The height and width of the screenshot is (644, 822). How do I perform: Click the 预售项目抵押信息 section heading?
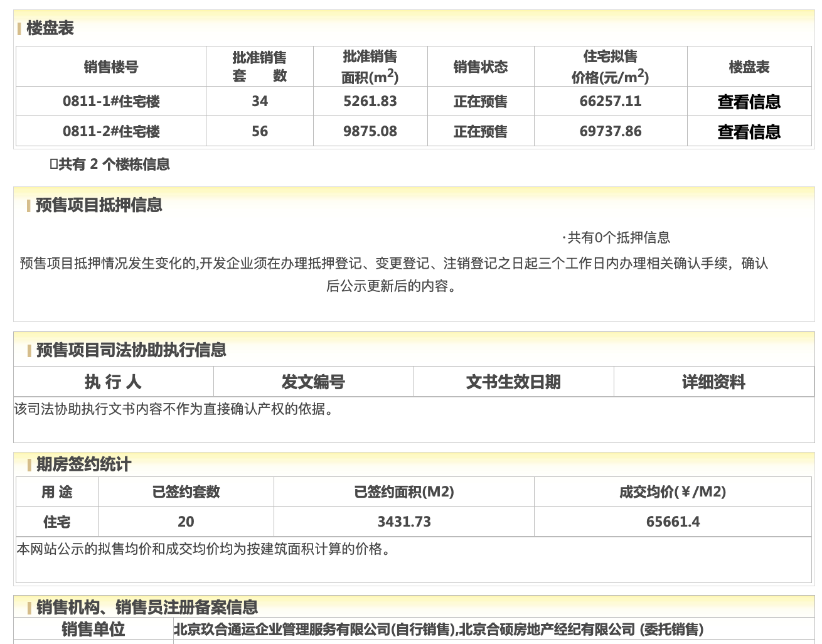click(99, 205)
